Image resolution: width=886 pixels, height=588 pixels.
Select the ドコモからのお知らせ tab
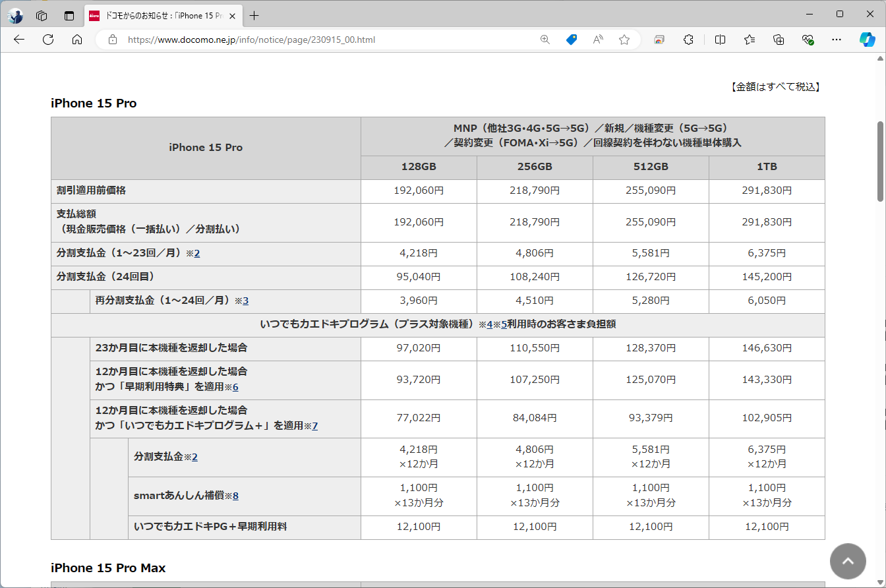[x=158, y=14]
